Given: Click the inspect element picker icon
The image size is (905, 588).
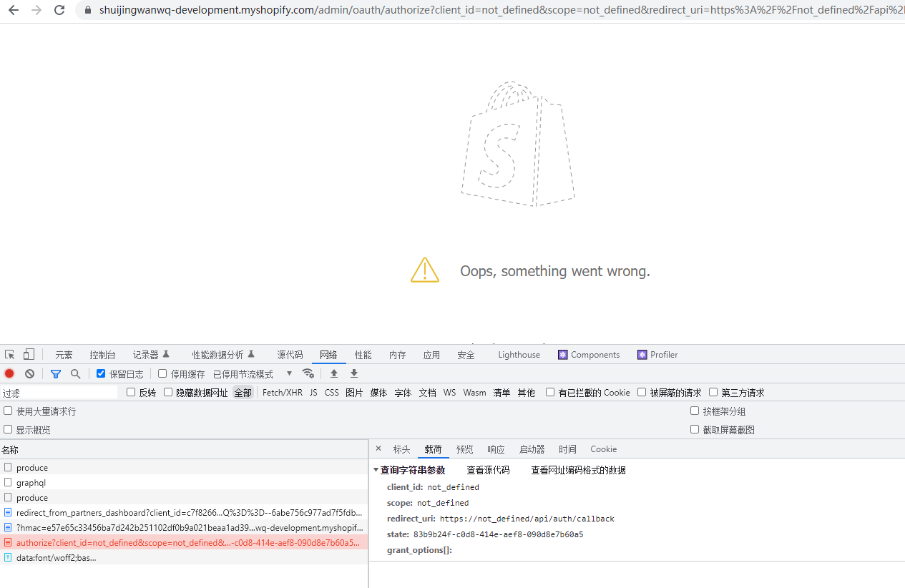Looking at the screenshot, I should [10, 355].
